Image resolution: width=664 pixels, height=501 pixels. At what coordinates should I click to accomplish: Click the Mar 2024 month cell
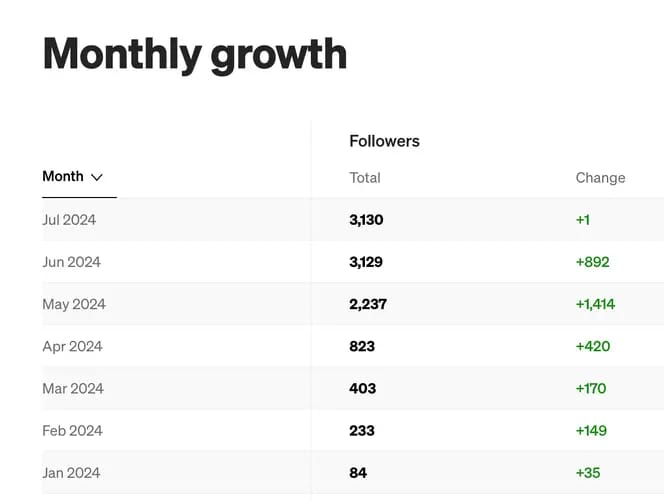[x=73, y=388]
